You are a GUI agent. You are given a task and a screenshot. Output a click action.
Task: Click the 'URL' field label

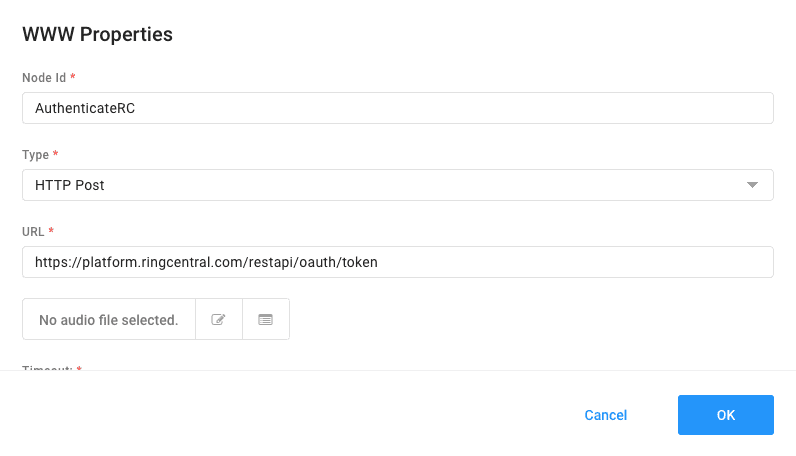click(33, 232)
